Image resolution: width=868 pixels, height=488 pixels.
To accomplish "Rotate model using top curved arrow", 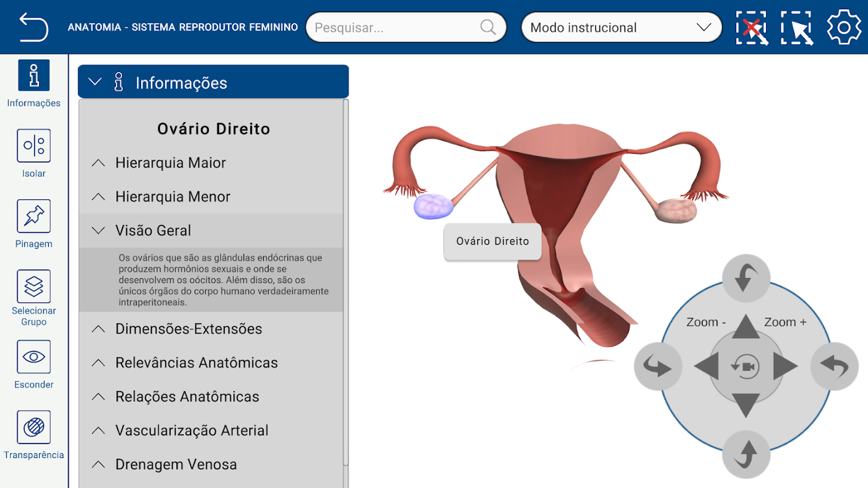I will pos(745,278).
